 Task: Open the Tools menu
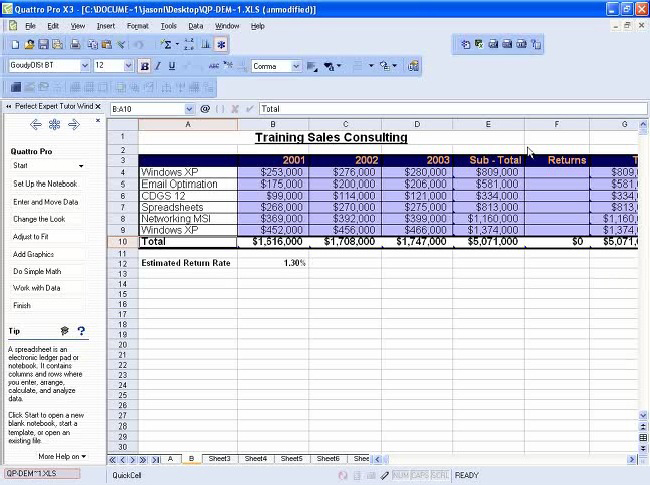click(x=169, y=26)
